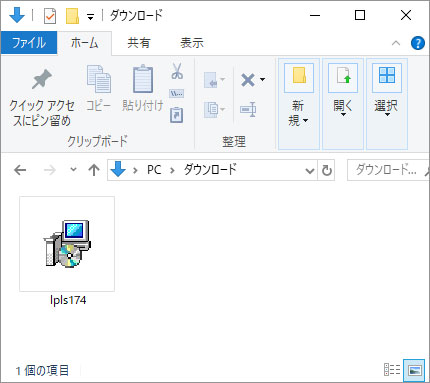Refresh the ダウンロード folder
The image size is (430, 383).
tap(327, 171)
